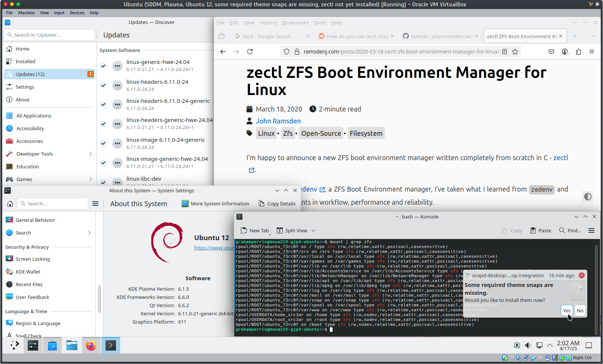Focus the System Settings search field
603x364 pixels.
pyautogui.click(x=53, y=204)
